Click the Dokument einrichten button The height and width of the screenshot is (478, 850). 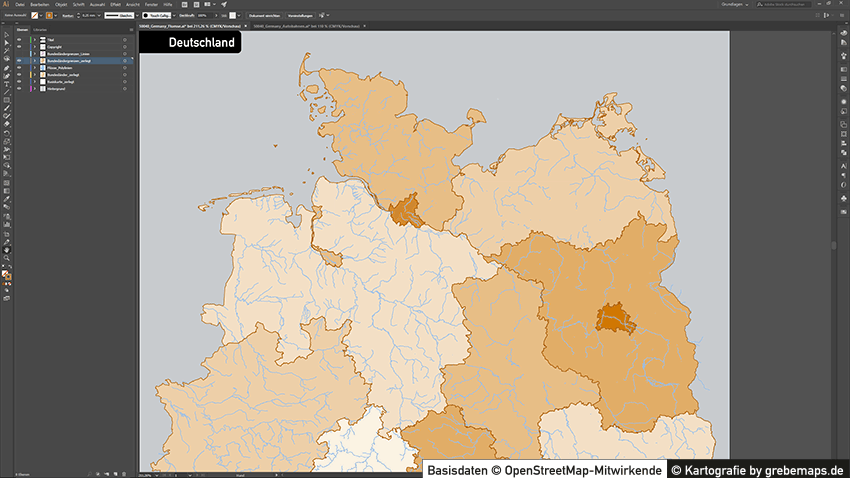click(264, 16)
